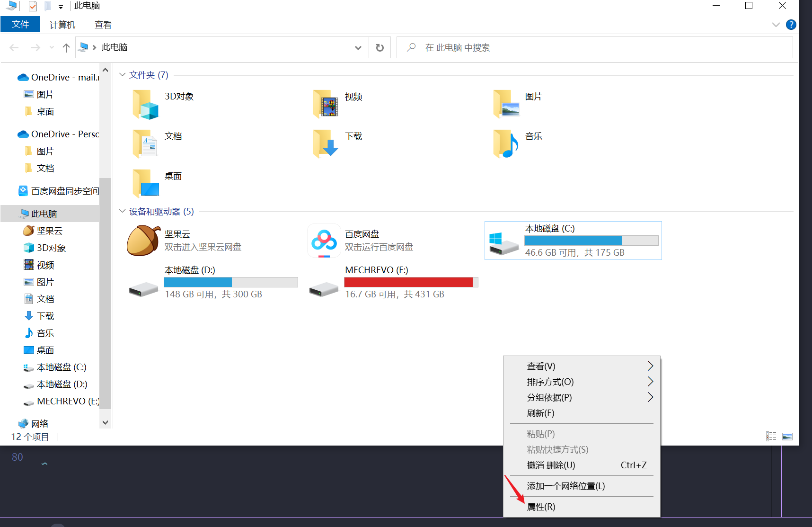Collapse the 设备和驱动器 (5) group
Viewport: 812px width, 527px height.
point(123,211)
